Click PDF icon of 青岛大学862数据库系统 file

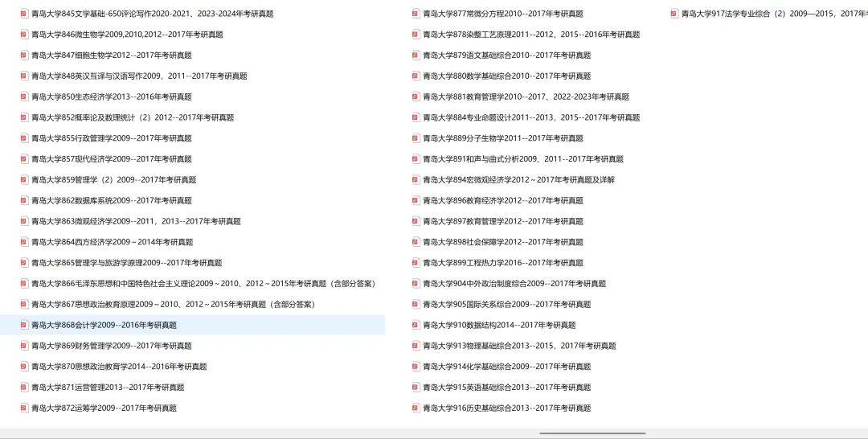(24, 200)
